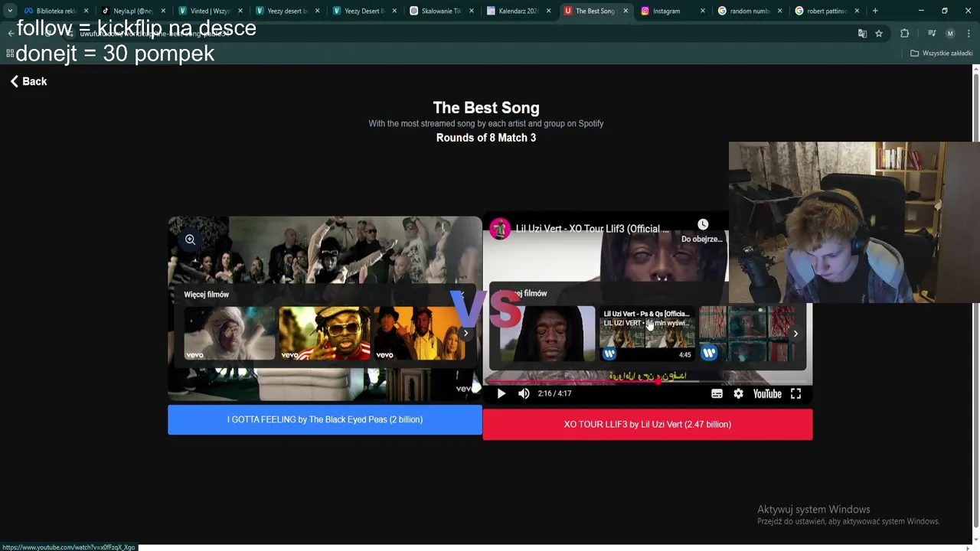
Task: Switch to the Vinted tab
Action: pos(210,11)
